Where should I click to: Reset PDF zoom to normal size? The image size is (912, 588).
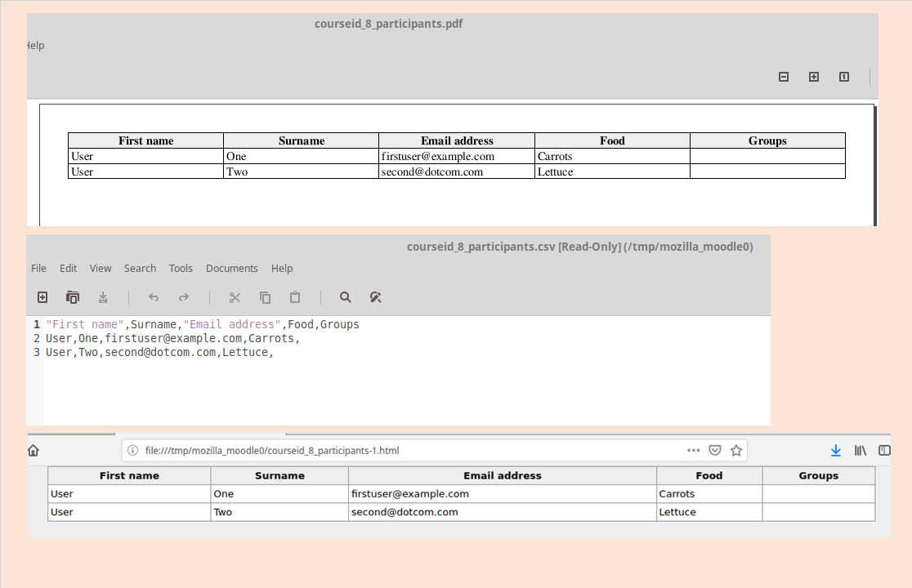point(844,77)
